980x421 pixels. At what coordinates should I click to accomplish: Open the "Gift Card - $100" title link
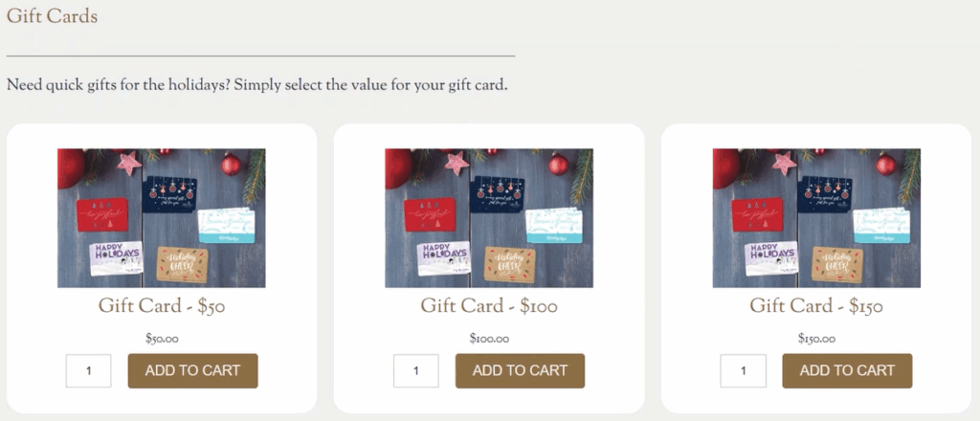488,306
